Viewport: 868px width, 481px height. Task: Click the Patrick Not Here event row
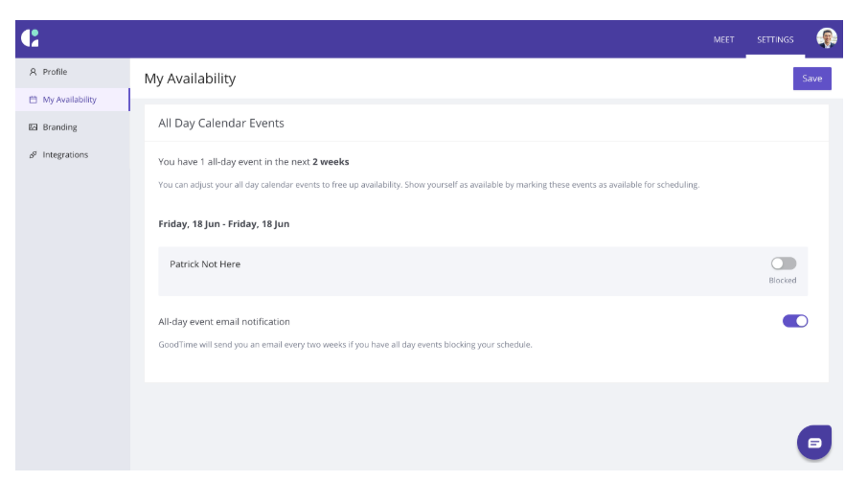(x=483, y=271)
